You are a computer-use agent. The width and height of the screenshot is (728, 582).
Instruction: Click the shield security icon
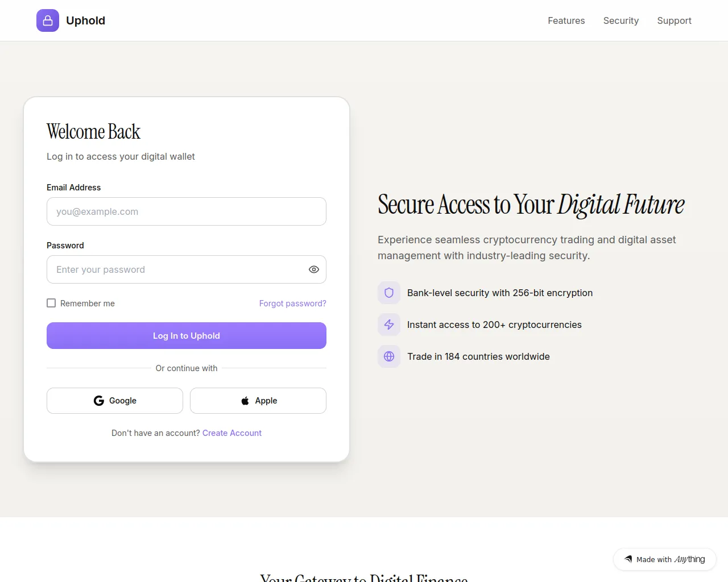pos(389,293)
